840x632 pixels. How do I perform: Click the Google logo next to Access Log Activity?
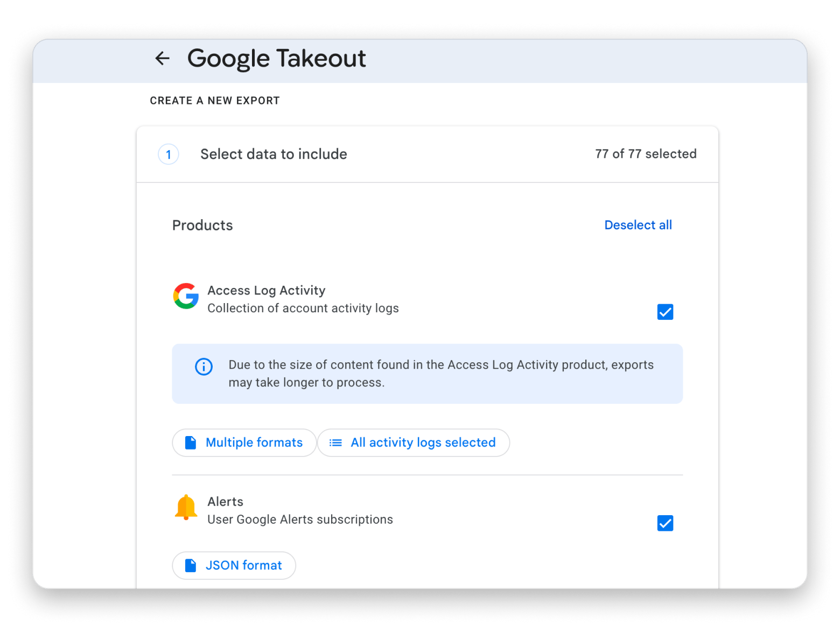coord(186,296)
